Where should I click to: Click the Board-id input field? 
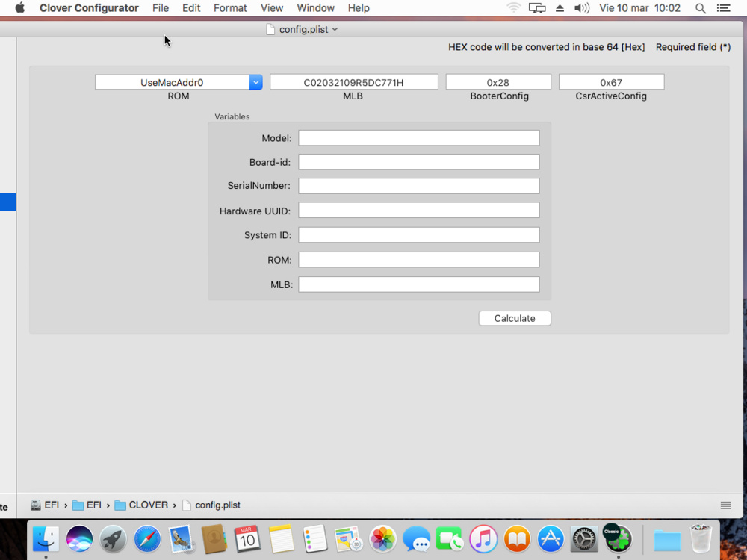(419, 162)
